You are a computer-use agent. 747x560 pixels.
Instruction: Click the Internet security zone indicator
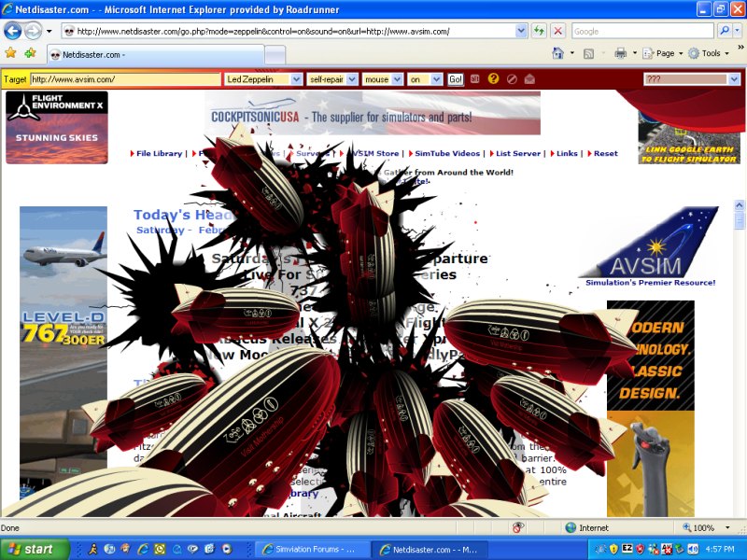coord(587,527)
